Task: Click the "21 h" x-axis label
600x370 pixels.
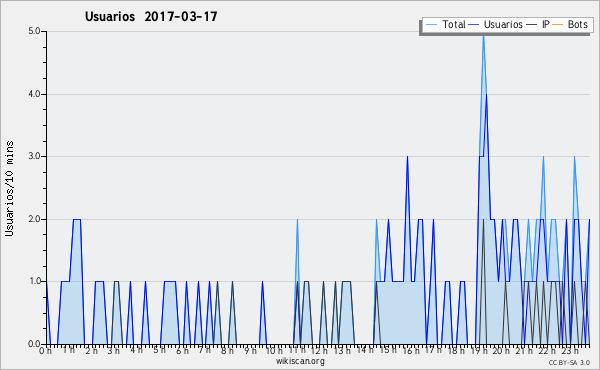Action: pos(525,350)
